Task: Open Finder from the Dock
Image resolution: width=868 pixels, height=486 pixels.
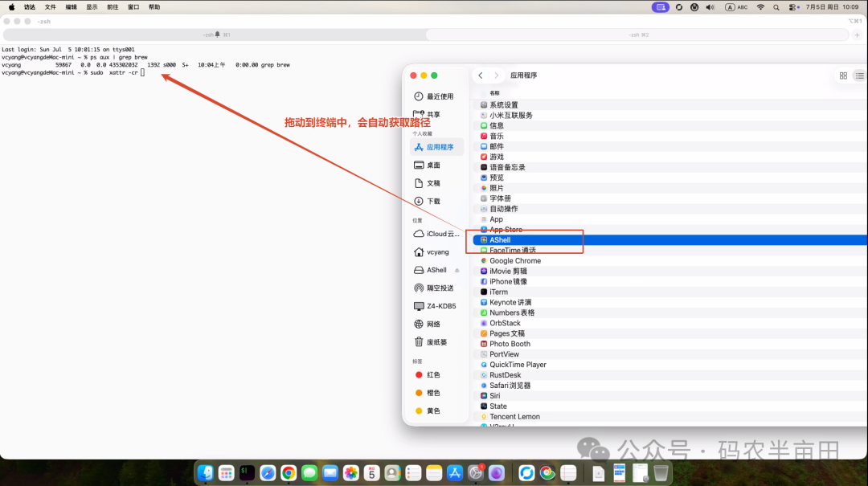Action: tap(206, 472)
